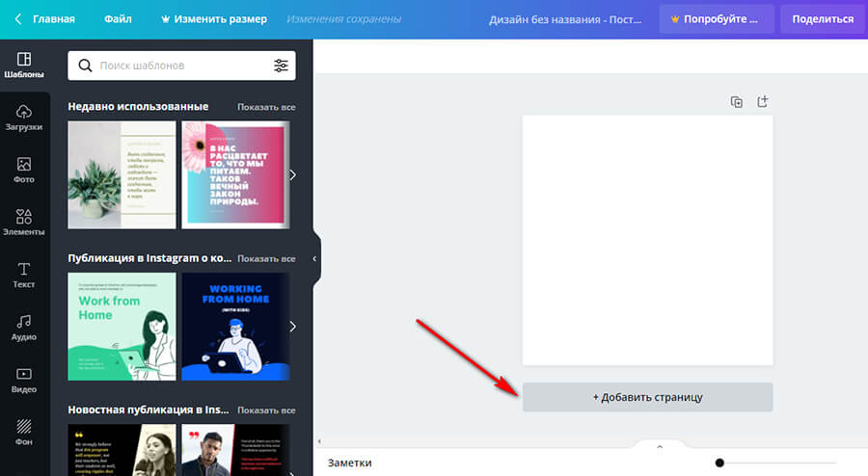Image resolution: width=868 pixels, height=476 pixels.
Task: Click the + Добавить страницу button
Action: point(647,397)
